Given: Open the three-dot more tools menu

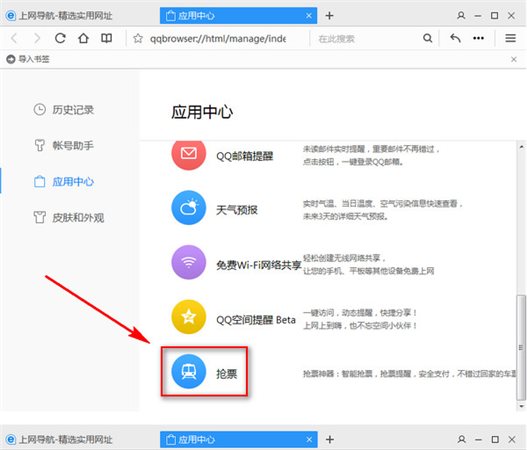Looking at the screenshot, I should pyautogui.click(x=479, y=38).
